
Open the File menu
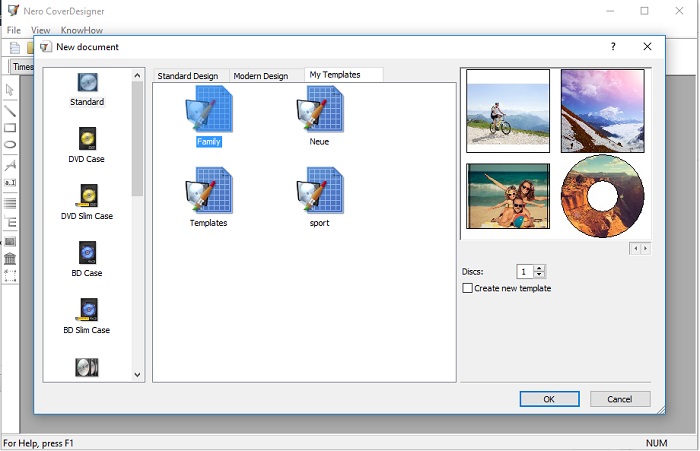(14, 30)
